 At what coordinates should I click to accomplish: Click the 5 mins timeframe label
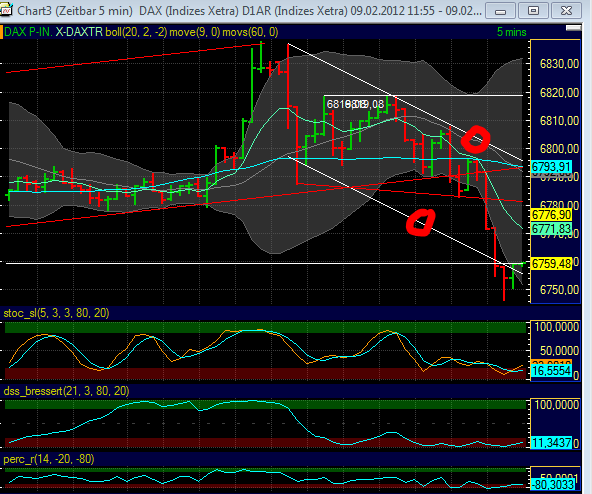pyautogui.click(x=512, y=32)
